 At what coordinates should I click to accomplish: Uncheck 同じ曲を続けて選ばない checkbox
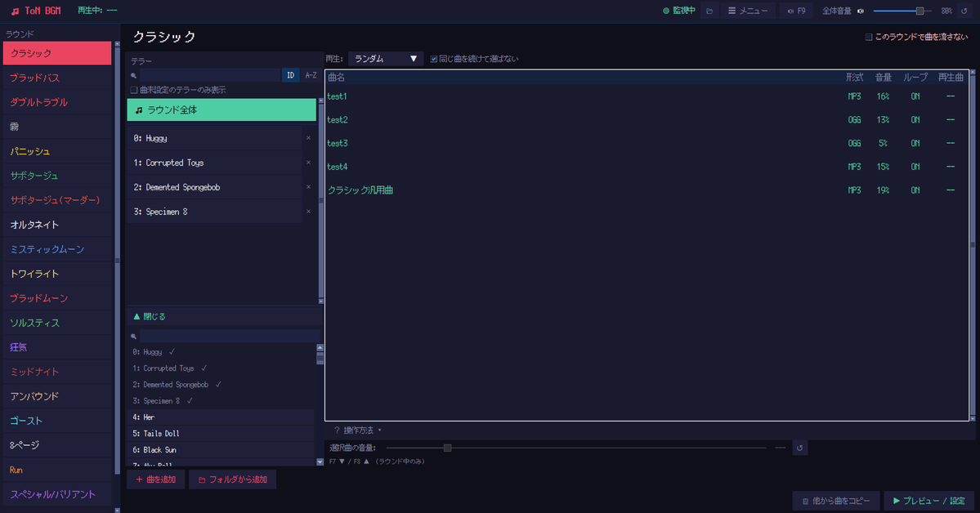coord(434,59)
